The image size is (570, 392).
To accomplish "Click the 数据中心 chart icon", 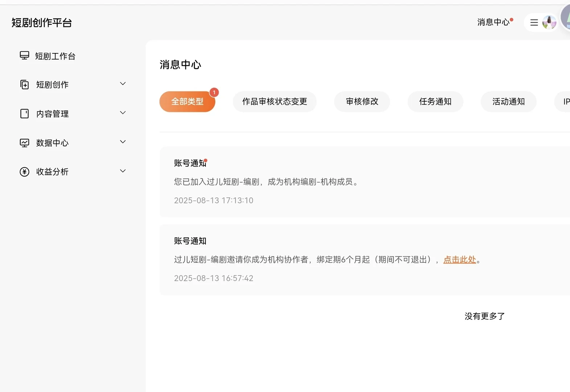I will pyautogui.click(x=24, y=143).
